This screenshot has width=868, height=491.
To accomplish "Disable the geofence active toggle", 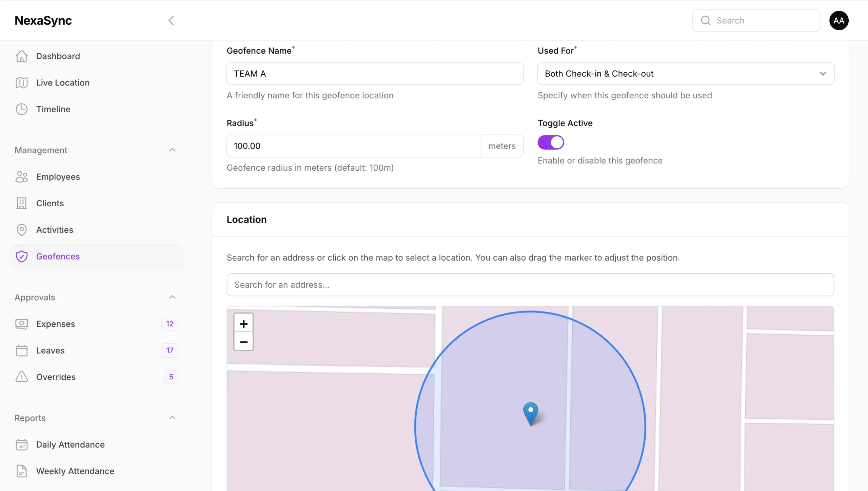I will coord(551,142).
